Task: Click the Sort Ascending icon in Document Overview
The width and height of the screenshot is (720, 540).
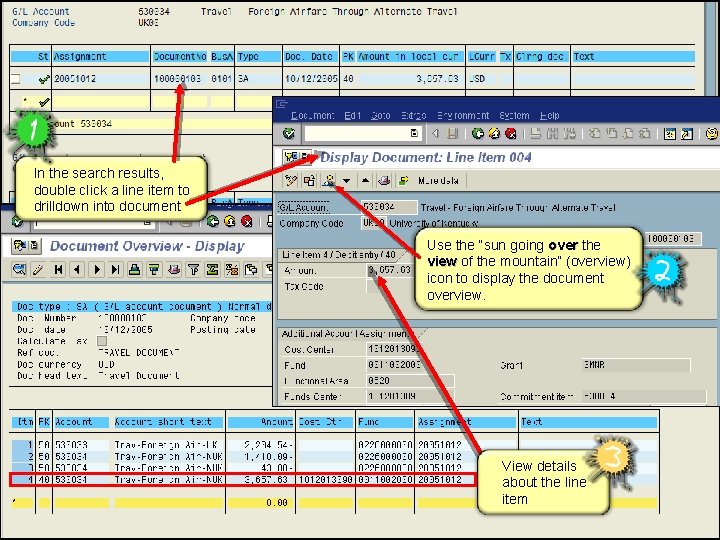Action: pos(135,269)
